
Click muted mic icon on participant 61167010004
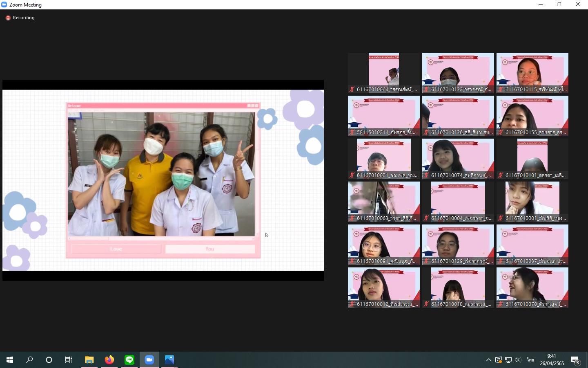click(426, 218)
